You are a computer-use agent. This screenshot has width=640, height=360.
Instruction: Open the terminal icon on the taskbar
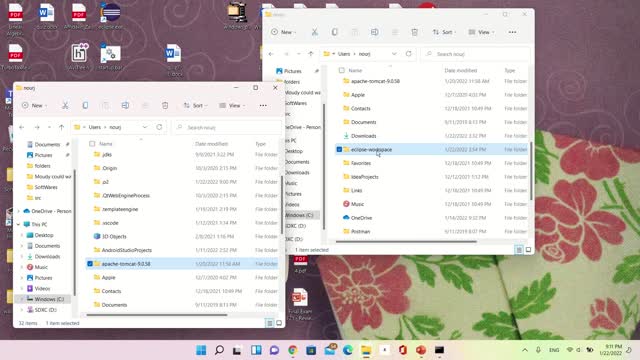coord(439,350)
